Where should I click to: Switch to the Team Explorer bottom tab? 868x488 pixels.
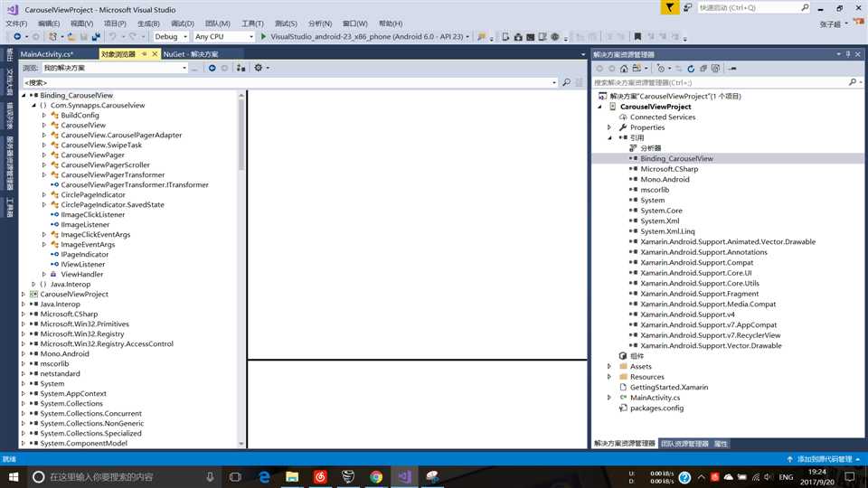(684, 444)
